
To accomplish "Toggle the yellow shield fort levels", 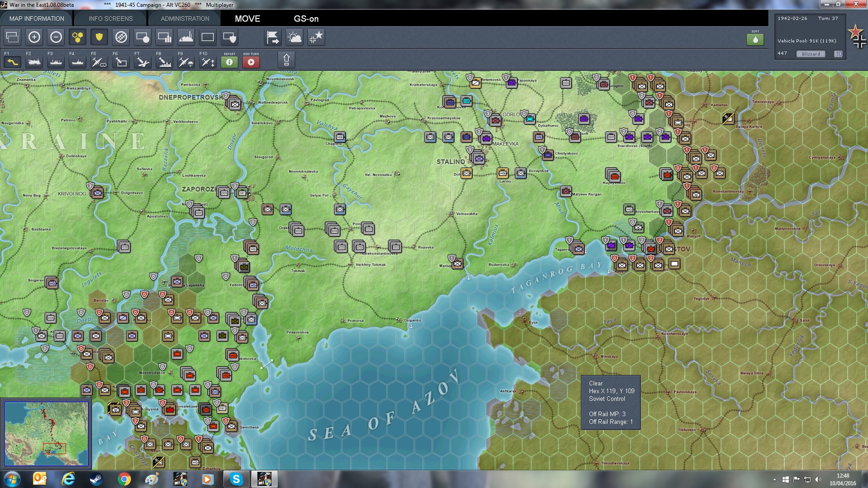I will (x=99, y=38).
